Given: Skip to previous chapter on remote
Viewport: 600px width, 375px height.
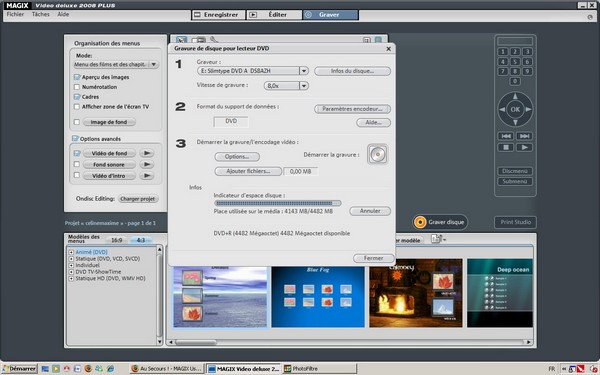Looking at the screenshot, I should coord(506,136).
